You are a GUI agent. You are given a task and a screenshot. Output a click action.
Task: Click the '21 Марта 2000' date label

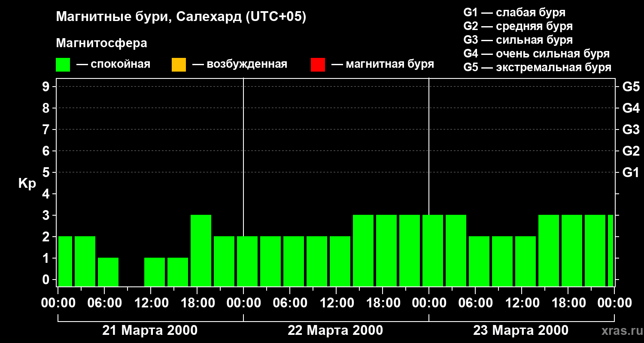pyautogui.click(x=150, y=331)
